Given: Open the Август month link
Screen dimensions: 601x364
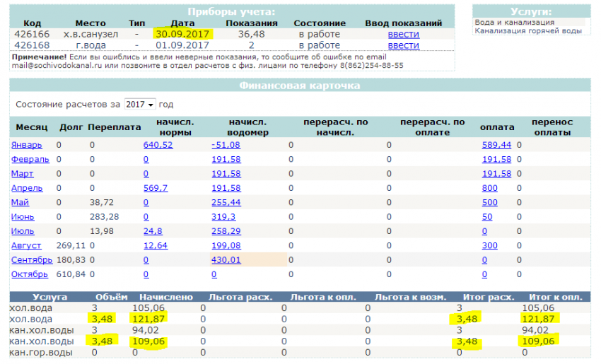Looking at the screenshot, I should tap(26, 245).
